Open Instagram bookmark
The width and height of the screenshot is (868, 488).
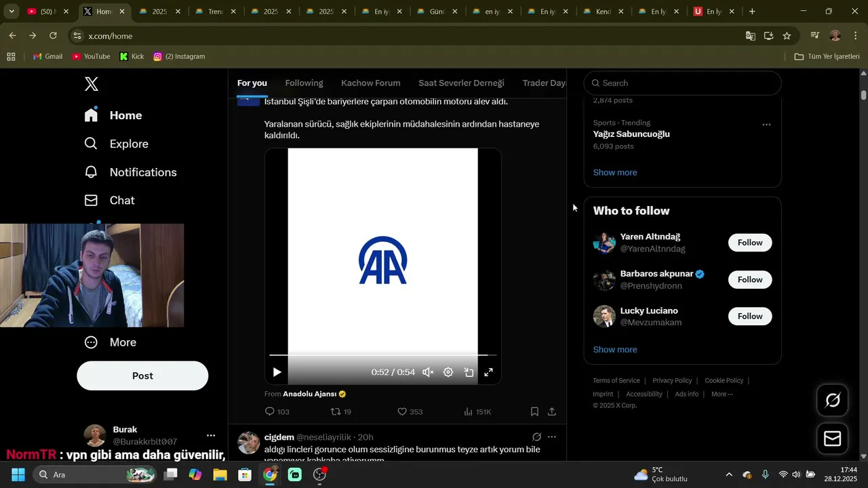[179, 56]
